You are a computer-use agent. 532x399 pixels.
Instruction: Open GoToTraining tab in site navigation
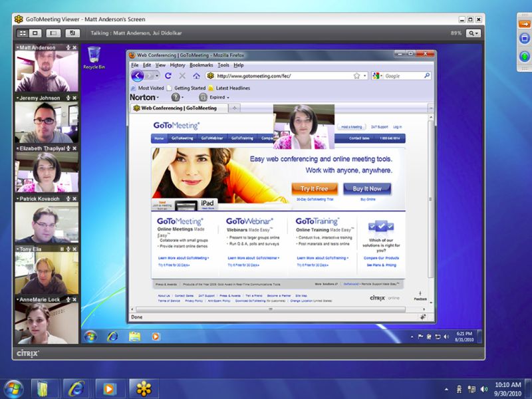(242, 138)
